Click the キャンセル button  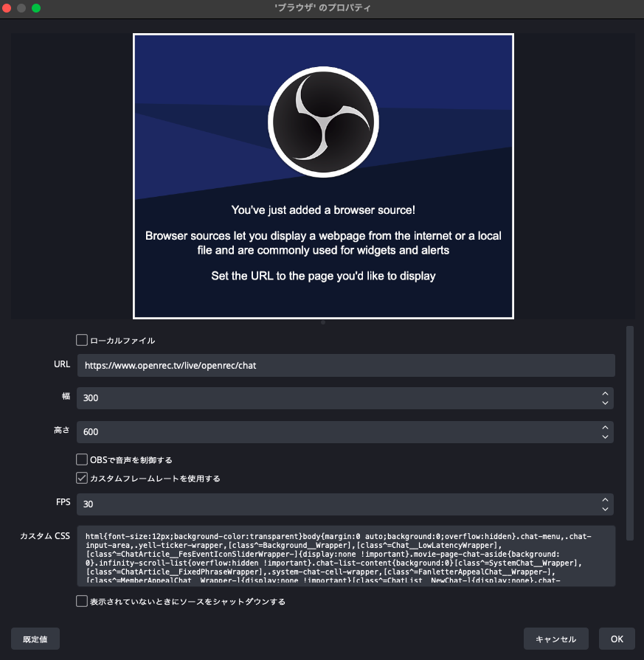[x=555, y=639]
